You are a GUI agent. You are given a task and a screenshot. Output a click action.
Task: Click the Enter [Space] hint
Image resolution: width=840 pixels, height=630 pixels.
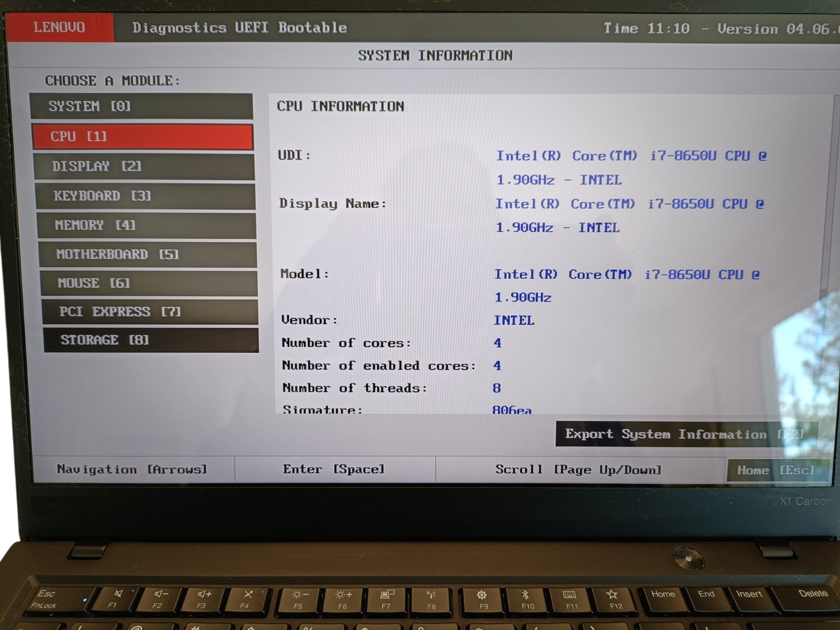click(x=334, y=469)
